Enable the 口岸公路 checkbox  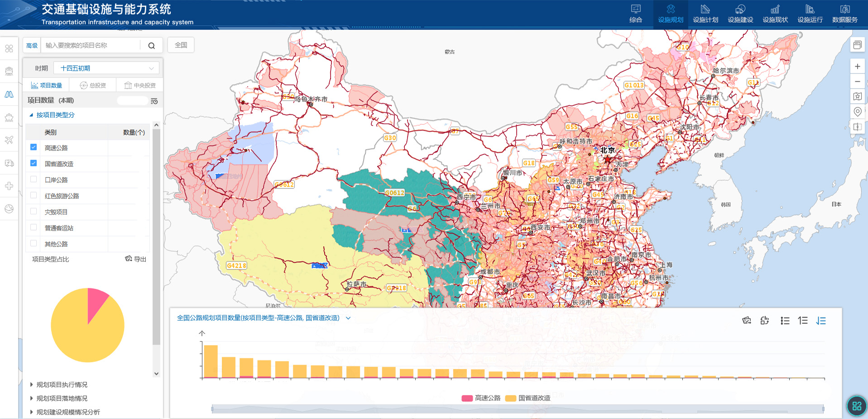pos(34,179)
